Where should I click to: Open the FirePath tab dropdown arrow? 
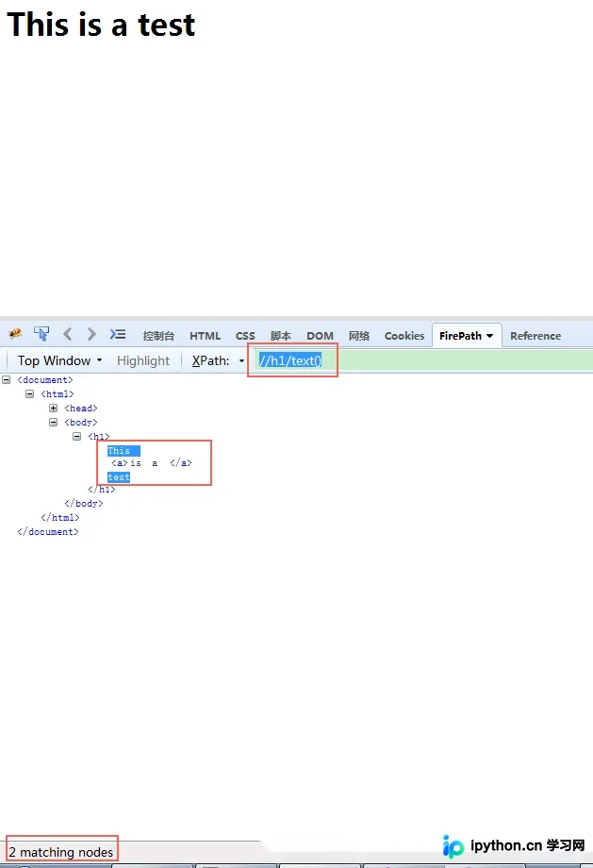(x=489, y=336)
